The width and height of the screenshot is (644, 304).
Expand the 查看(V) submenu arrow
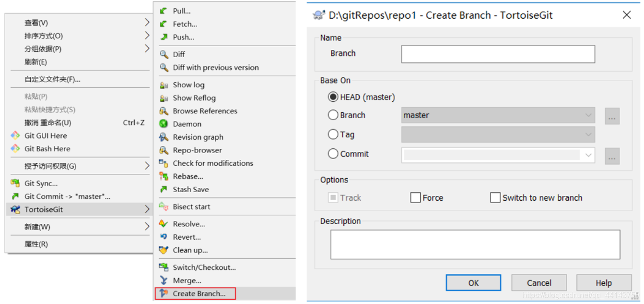[x=147, y=22]
